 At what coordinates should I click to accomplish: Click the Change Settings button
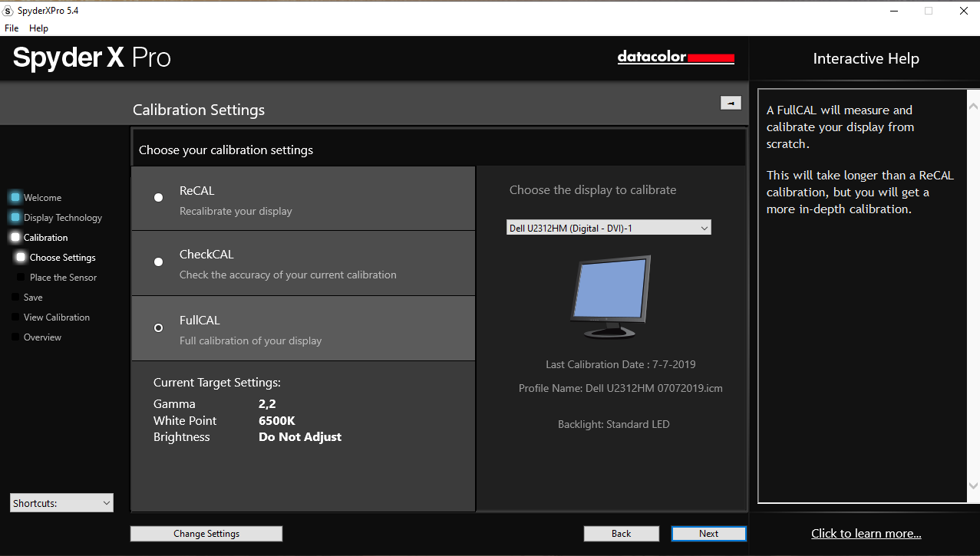pyautogui.click(x=206, y=534)
